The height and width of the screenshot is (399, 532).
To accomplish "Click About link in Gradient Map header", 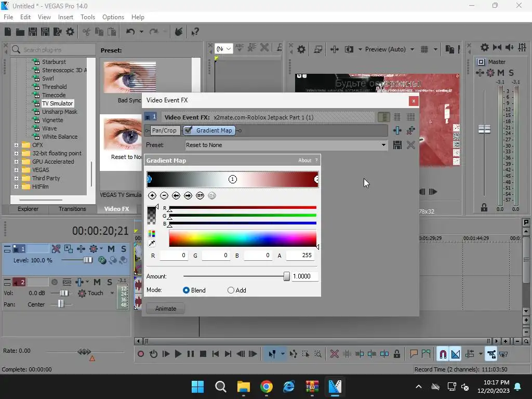I will 304,160.
